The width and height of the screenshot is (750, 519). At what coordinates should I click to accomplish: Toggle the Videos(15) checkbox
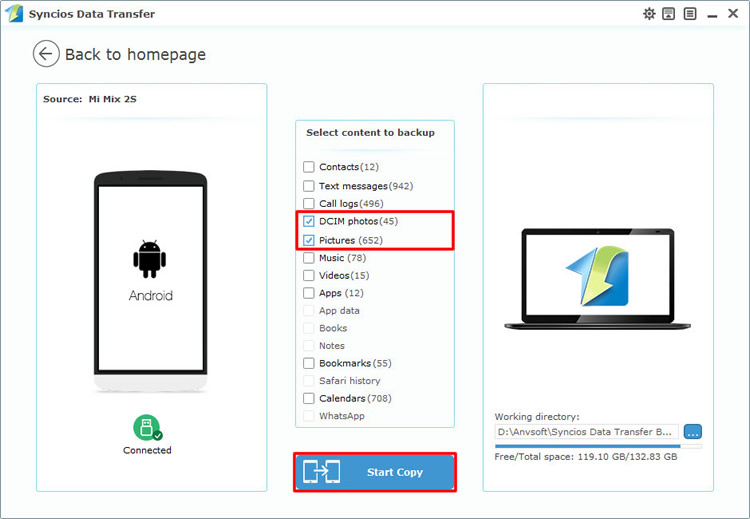(309, 276)
